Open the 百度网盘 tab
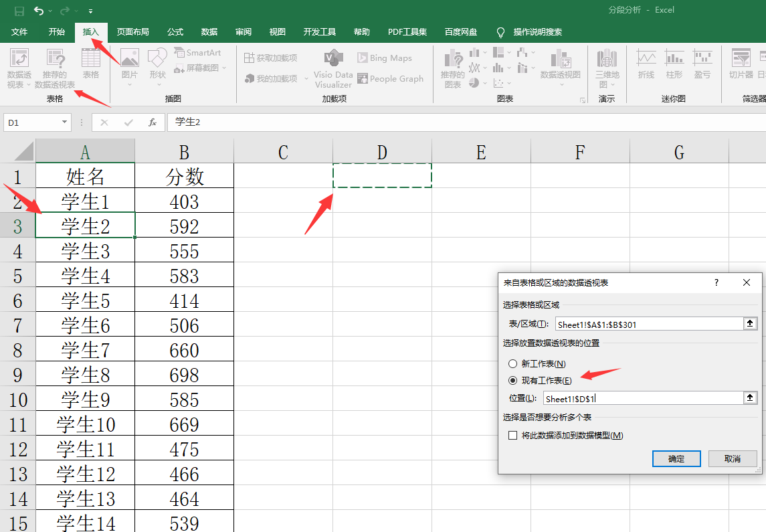766x532 pixels. pos(461,31)
